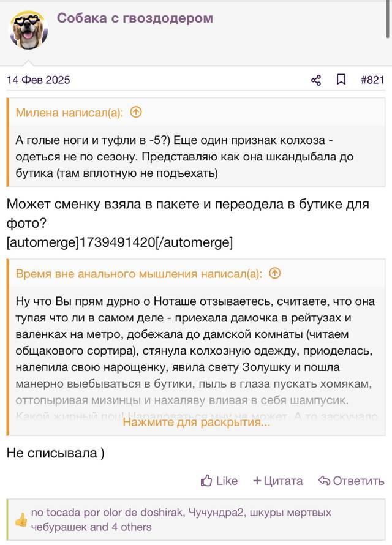Reply to the post with Ответить
Screen dimensions: 392x545
click(359, 481)
